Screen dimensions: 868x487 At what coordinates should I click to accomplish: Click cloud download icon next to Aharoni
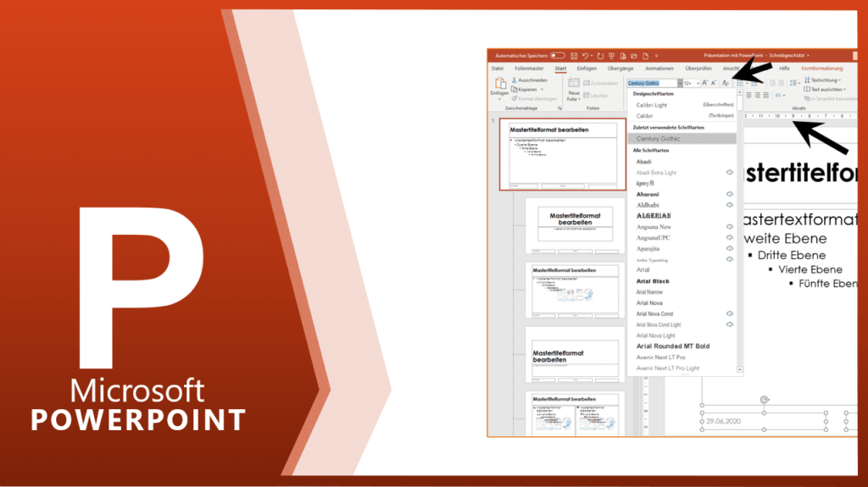[x=730, y=194]
